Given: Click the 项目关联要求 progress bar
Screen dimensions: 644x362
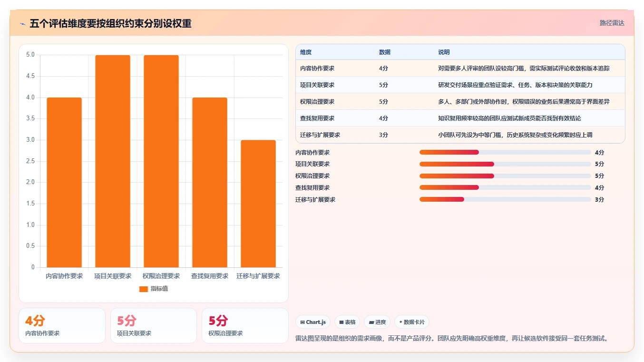Looking at the screenshot, I should pyautogui.click(x=505, y=164).
